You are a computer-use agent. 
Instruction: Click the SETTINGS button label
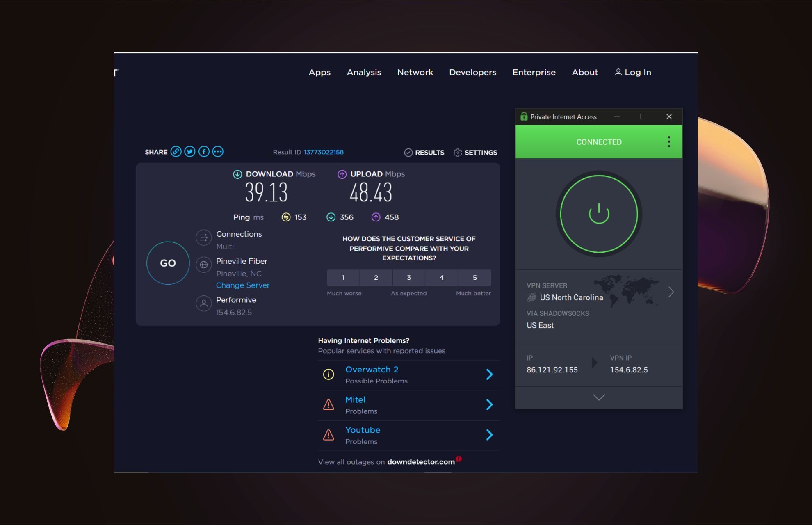pyautogui.click(x=481, y=153)
